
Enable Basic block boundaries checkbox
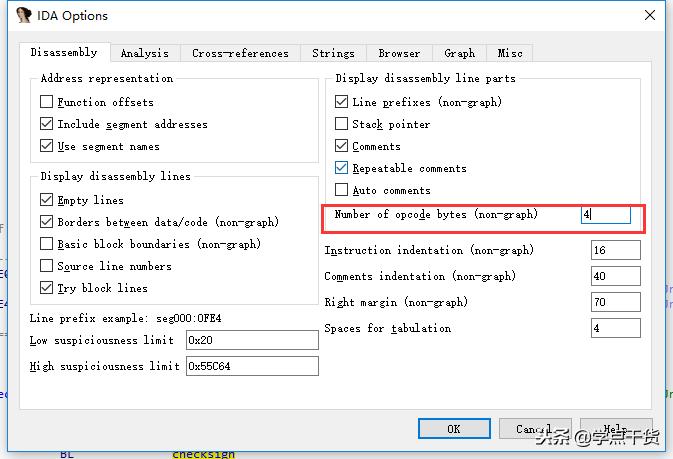(46, 243)
